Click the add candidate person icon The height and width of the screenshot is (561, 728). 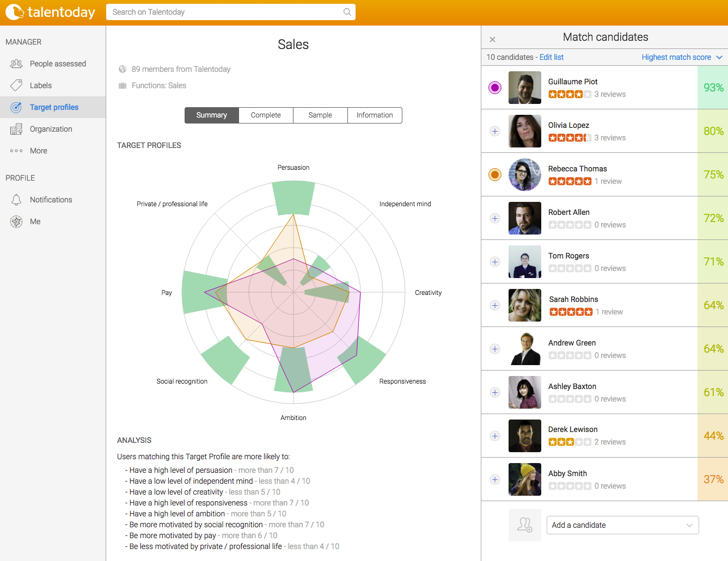tap(524, 525)
